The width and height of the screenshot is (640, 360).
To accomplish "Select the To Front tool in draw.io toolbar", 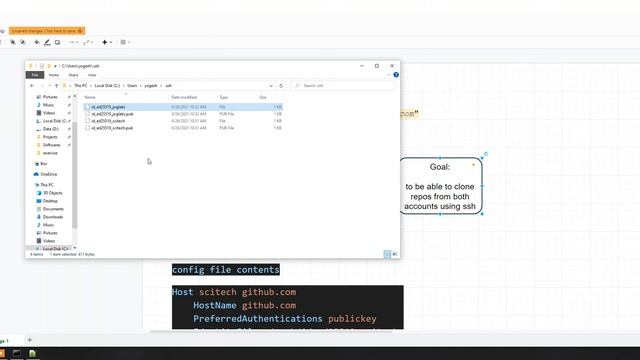I will pos(13,42).
